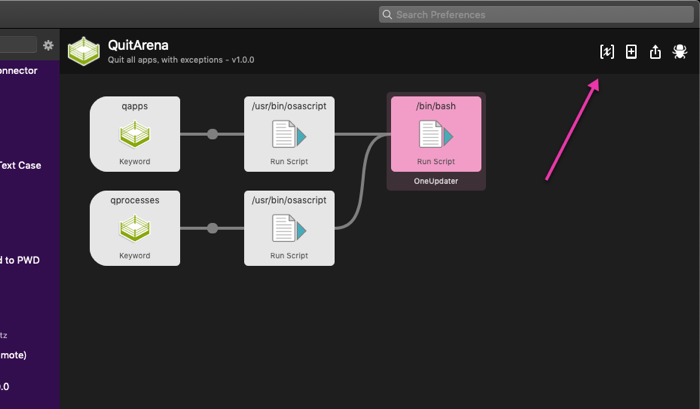
Task: Click the qprocesses ring icon
Action: tap(135, 229)
